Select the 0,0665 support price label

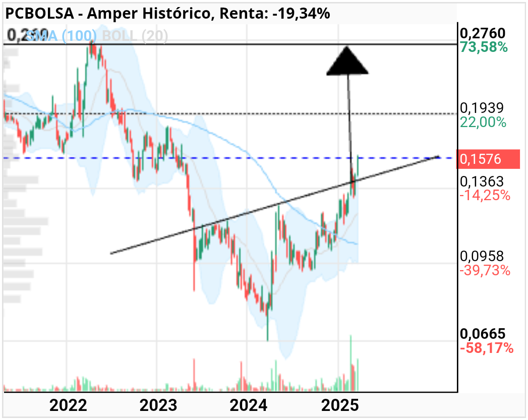(483, 334)
